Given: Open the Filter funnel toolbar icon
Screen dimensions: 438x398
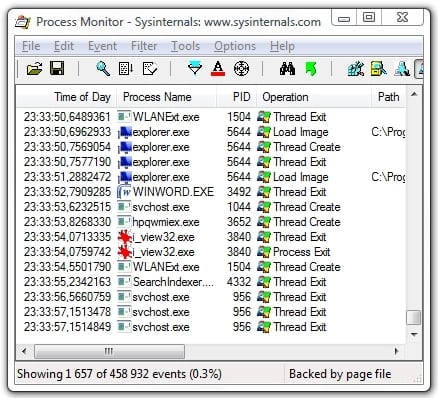Looking at the screenshot, I should pos(195,69).
